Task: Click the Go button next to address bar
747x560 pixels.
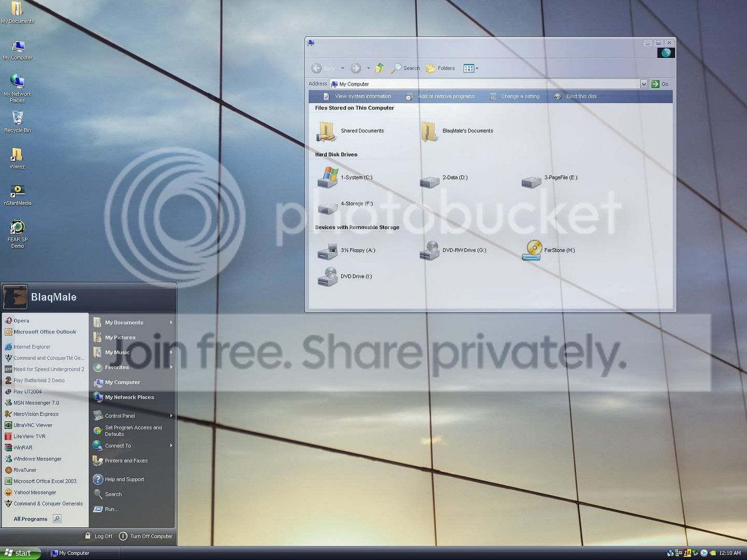Action: [660, 84]
